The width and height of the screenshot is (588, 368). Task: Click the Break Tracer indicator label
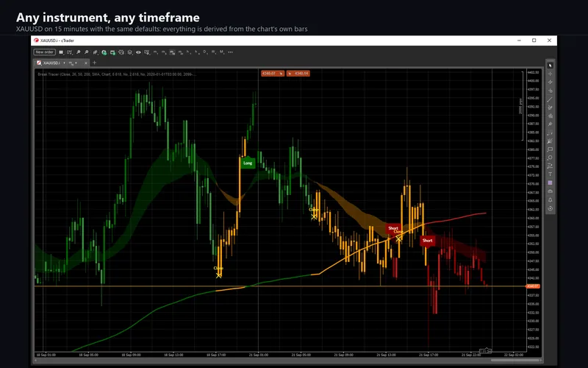(115, 74)
